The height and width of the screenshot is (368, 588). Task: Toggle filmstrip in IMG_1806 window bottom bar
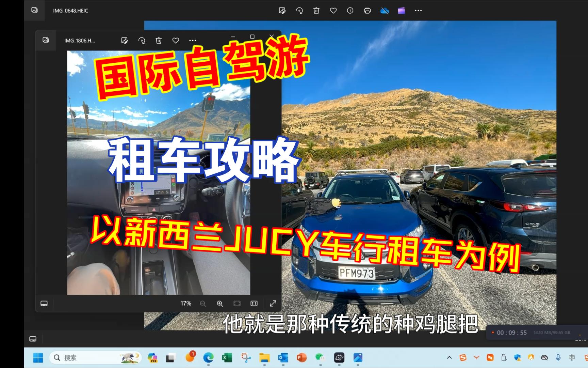pyautogui.click(x=44, y=303)
